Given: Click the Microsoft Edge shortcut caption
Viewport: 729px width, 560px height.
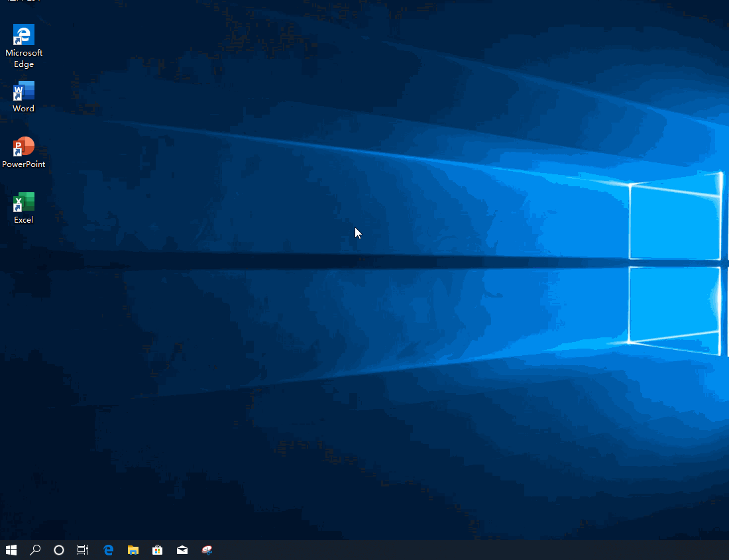Looking at the screenshot, I should pos(23,59).
